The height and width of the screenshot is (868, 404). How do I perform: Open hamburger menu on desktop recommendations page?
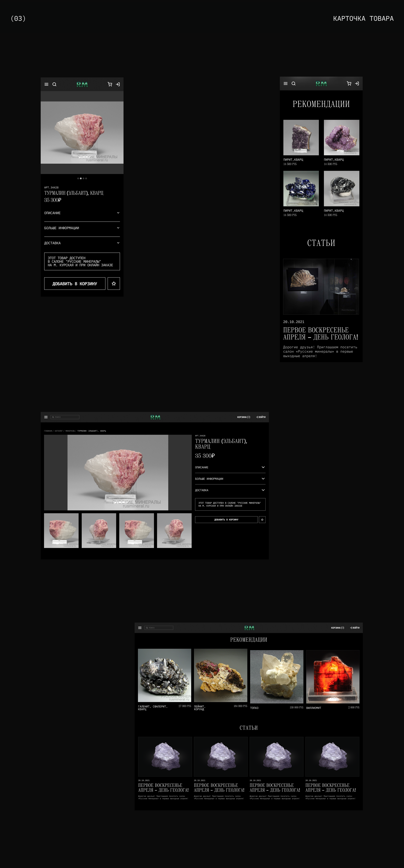140,628
